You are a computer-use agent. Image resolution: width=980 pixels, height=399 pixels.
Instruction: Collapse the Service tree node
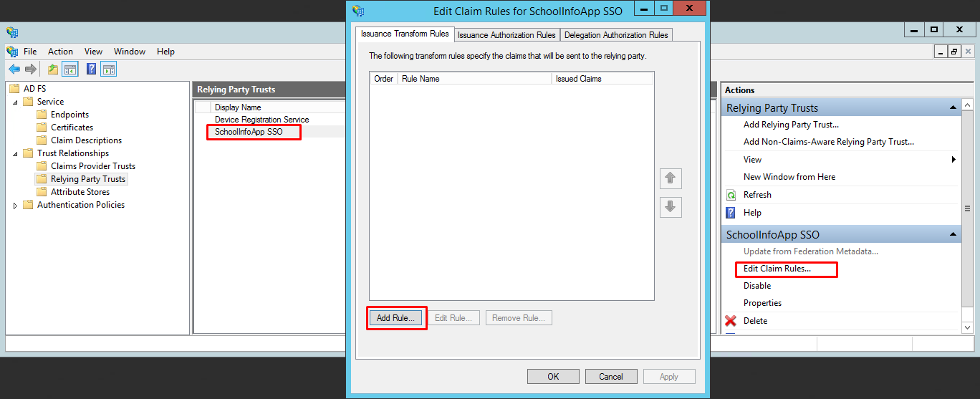click(x=16, y=102)
